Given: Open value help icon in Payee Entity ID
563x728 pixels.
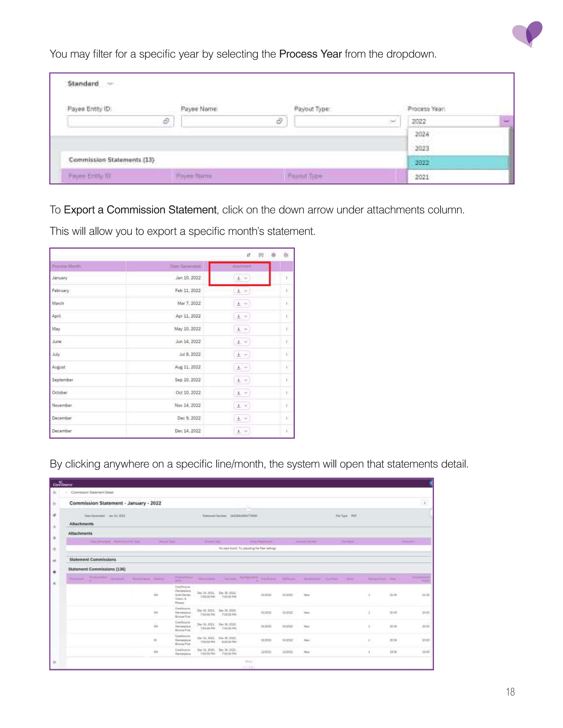Looking at the screenshot, I should coord(166,121).
